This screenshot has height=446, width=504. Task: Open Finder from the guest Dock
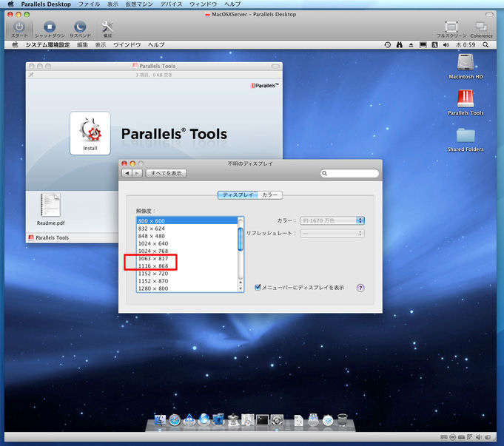[160, 419]
